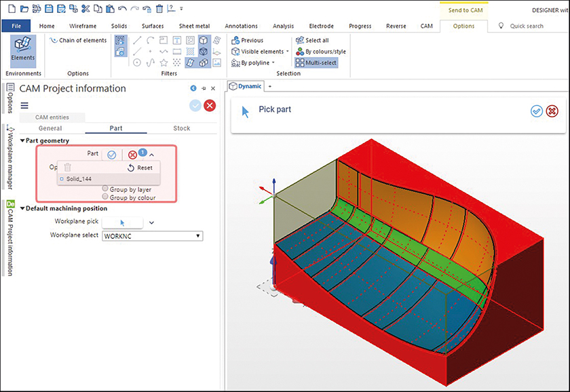
Task: Confirm part pick with blue checkmark in viewport
Action: pos(536,111)
